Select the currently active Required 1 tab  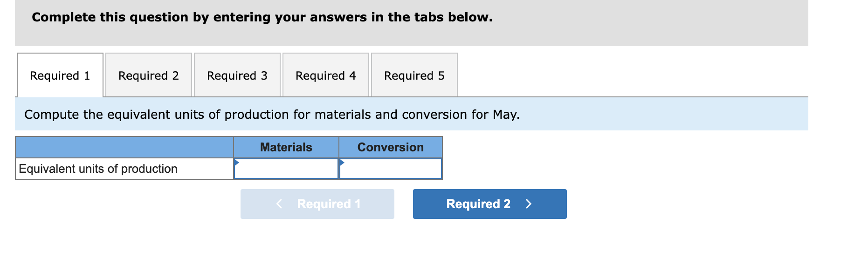coord(60,75)
